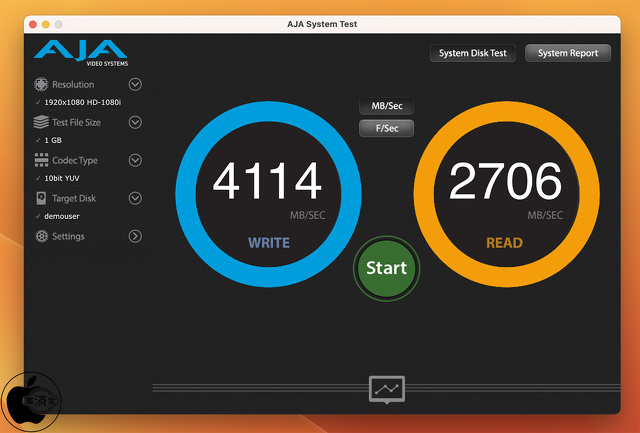Select the demouser target disk entry
Screen dimensions: 640x433
pyautogui.click(x=62, y=216)
